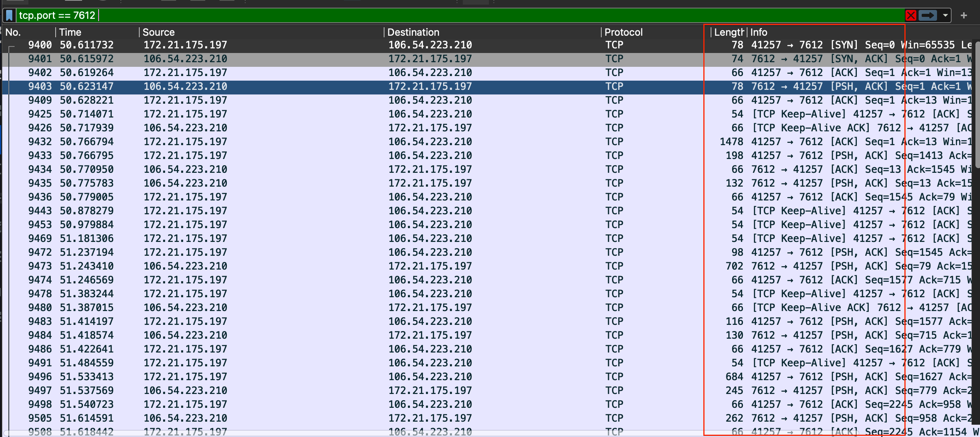This screenshot has width=980, height=437.
Task: Click info text Seq=2245 Ack=958 in packet 9498
Action: click(913, 404)
